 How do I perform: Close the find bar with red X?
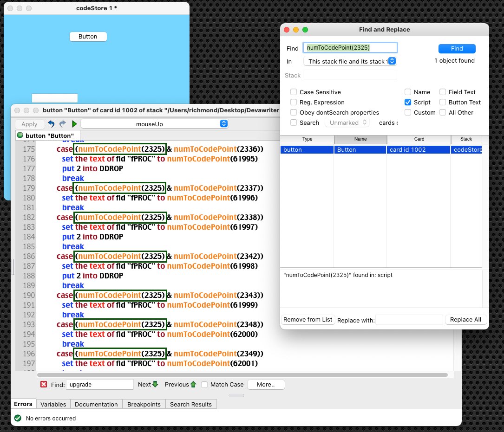tap(44, 384)
